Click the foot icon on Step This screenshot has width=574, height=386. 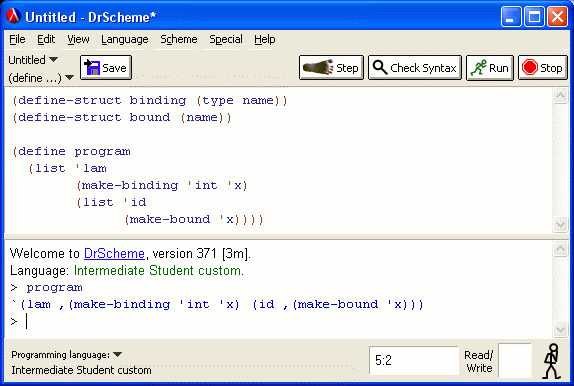click(x=318, y=67)
